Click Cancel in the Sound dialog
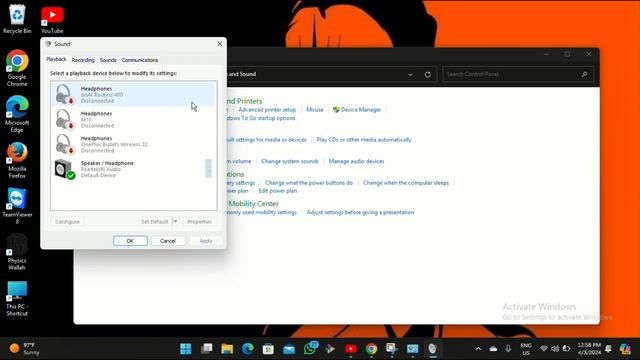The height and width of the screenshot is (360, 640). tap(168, 241)
